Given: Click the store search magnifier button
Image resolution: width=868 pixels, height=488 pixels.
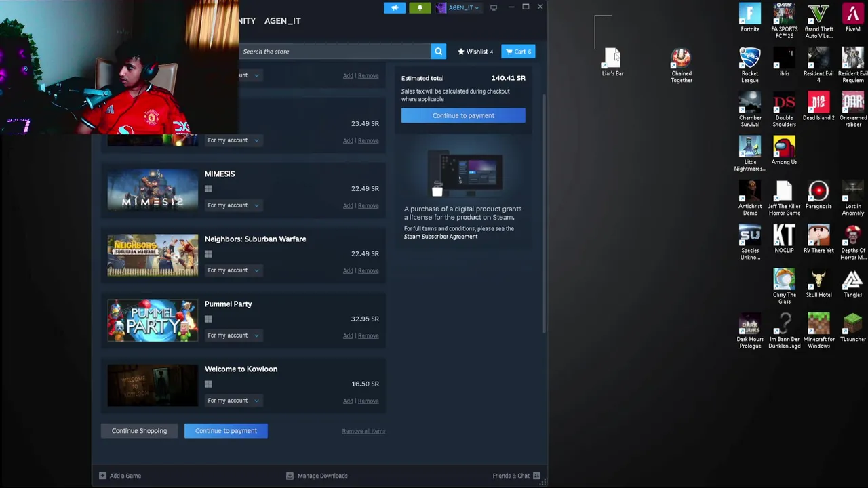Looking at the screenshot, I should click(439, 52).
